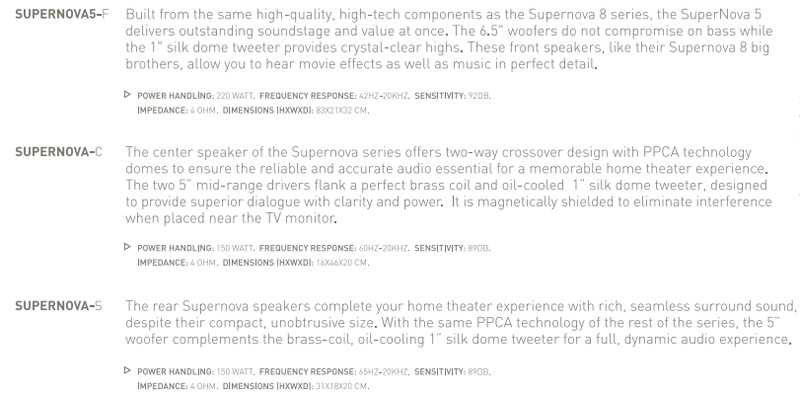The width and height of the screenshot is (800, 398).
Task: Click the SuperNova5-F 'IMPEDANCE' label
Action: coord(163,110)
